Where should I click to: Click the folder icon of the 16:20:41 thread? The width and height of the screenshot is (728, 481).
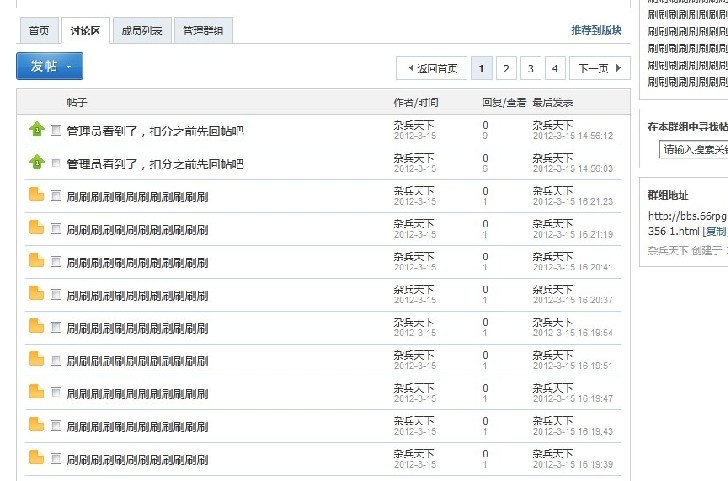[x=36, y=260]
